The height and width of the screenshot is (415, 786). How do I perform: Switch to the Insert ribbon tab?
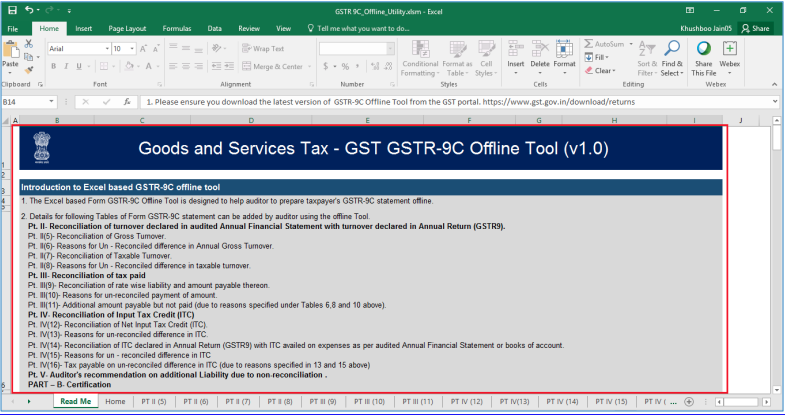[84, 29]
